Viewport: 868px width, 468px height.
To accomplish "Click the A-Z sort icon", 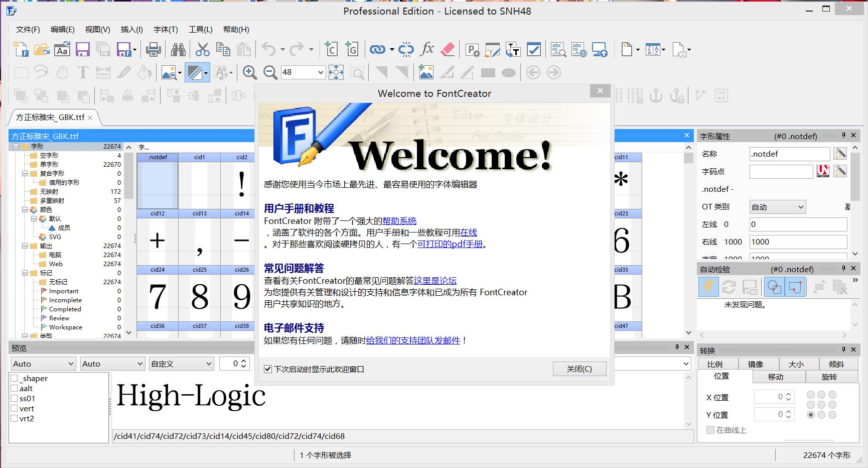I will (653, 49).
